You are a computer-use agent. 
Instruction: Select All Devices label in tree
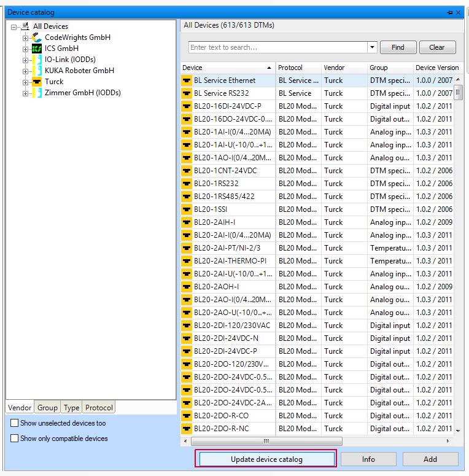51,26
